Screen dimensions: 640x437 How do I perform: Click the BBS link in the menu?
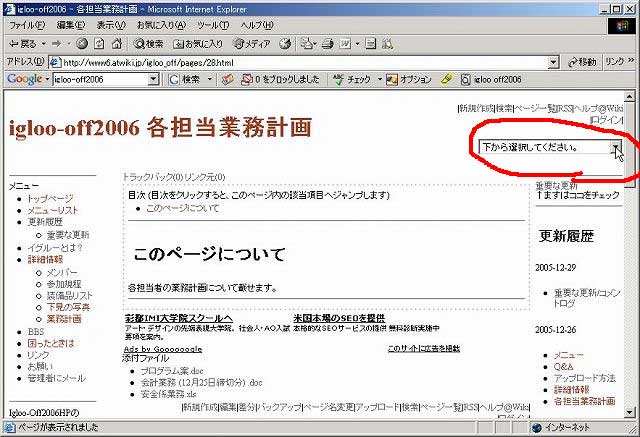coord(36,332)
